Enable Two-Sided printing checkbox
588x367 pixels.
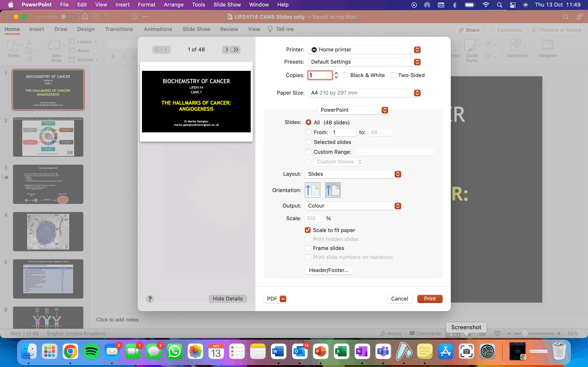[x=393, y=75]
